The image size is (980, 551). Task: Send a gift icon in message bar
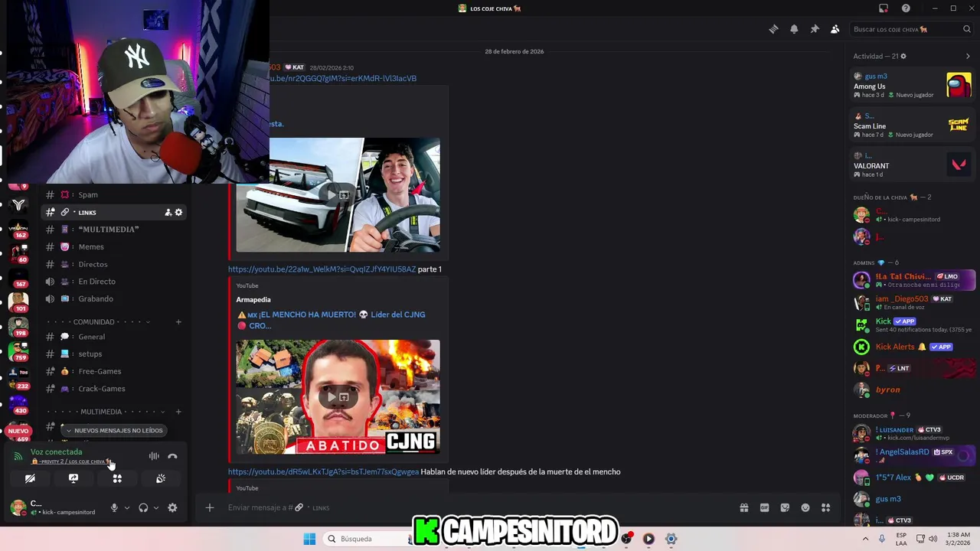point(743,507)
